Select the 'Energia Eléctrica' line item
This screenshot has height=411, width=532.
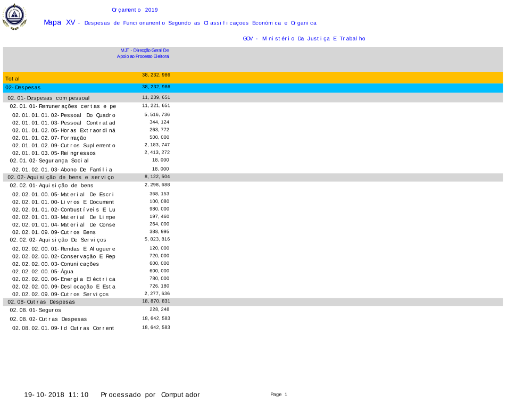click(64, 279)
